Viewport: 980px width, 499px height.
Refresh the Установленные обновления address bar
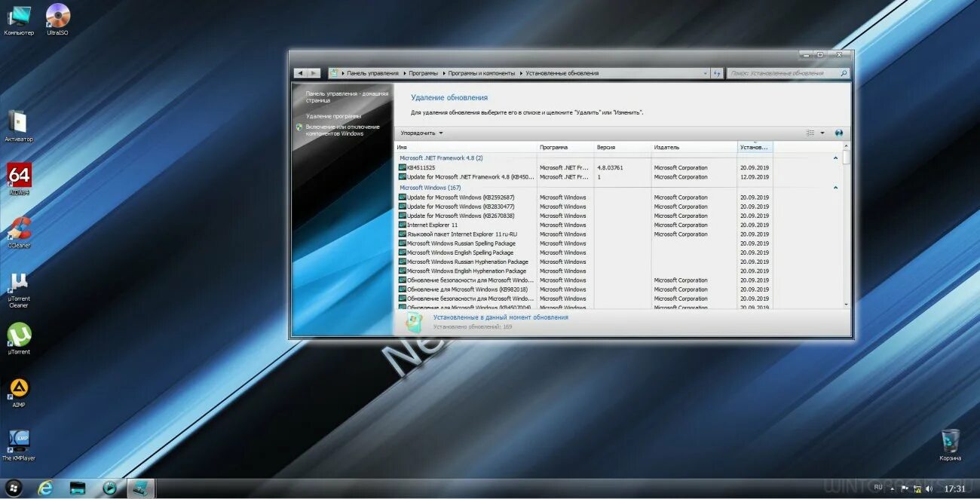point(717,73)
